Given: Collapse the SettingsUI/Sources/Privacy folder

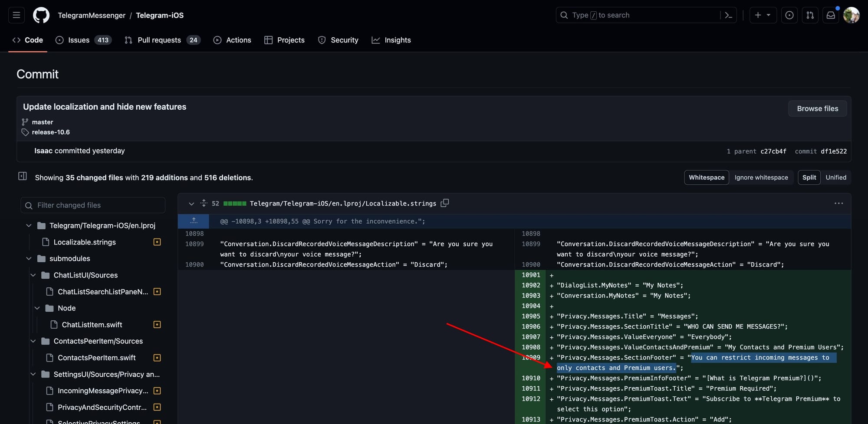Looking at the screenshot, I should click(x=33, y=374).
